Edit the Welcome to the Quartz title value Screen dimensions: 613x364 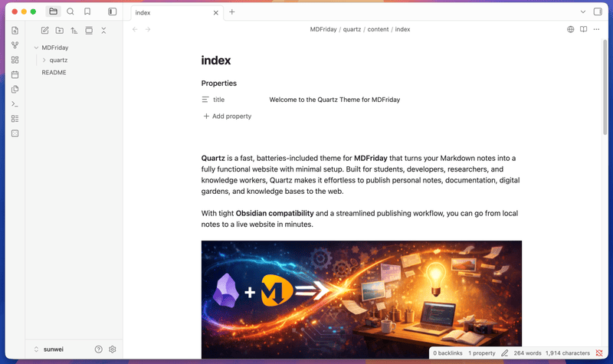click(x=335, y=100)
